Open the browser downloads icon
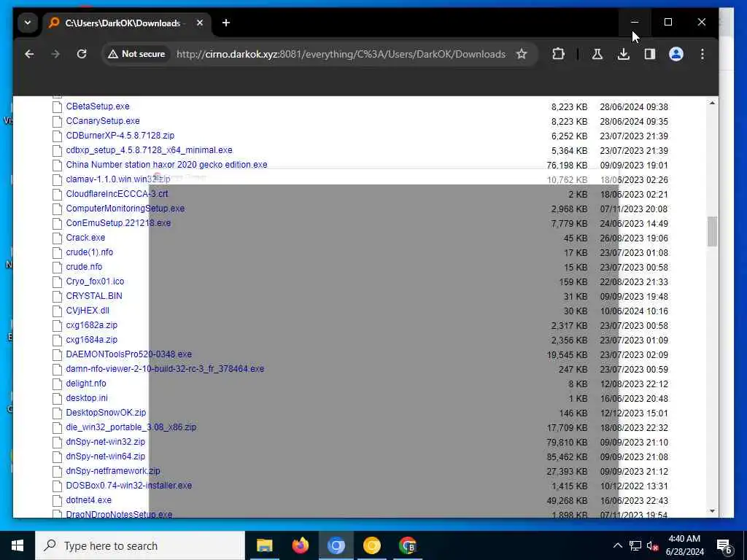The width and height of the screenshot is (747, 560). [623, 54]
